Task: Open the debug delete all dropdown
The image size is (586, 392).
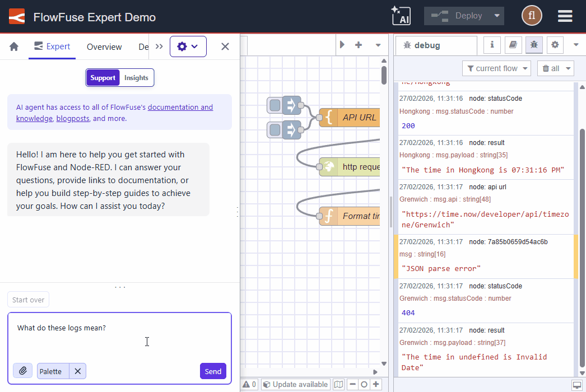Action: pyautogui.click(x=567, y=68)
